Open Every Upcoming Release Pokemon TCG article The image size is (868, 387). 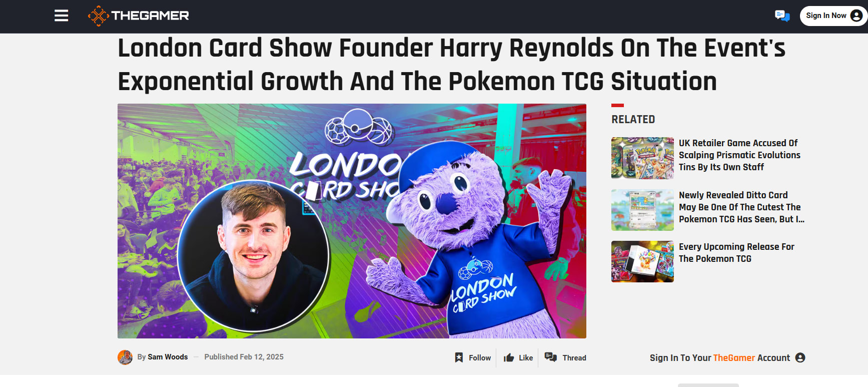736,253
